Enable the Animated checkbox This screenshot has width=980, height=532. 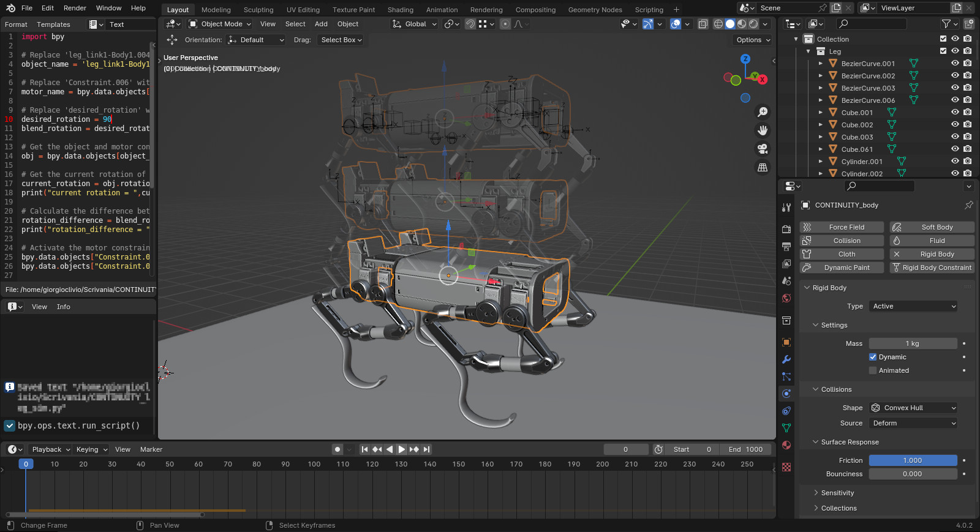pyautogui.click(x=873, y=370)
